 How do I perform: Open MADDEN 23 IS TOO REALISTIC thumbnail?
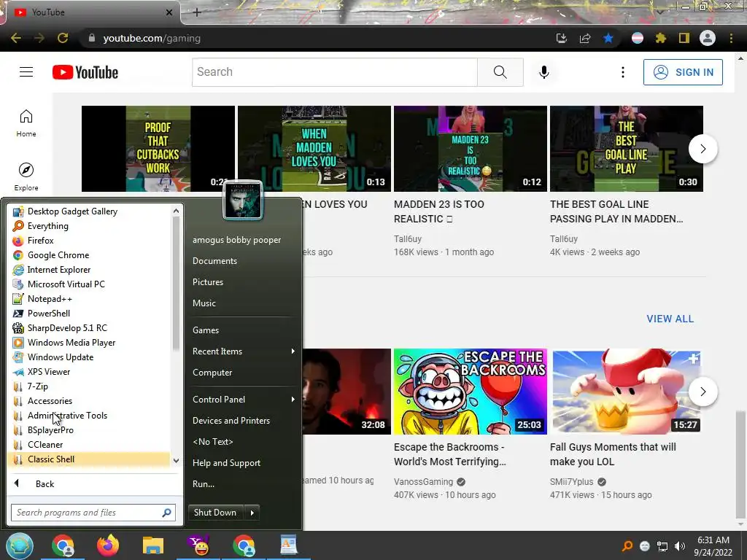point(471,149)
